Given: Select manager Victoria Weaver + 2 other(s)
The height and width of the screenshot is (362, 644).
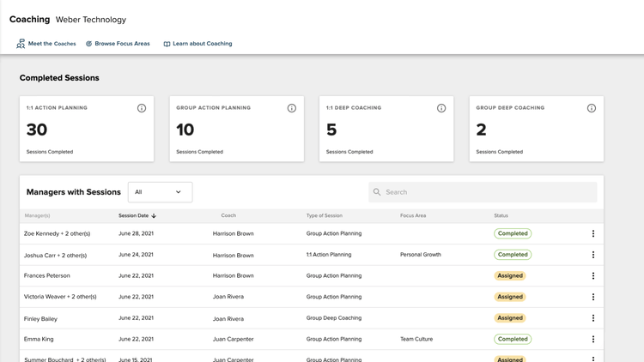Looking at the screenshot, I should click(60, 297).
